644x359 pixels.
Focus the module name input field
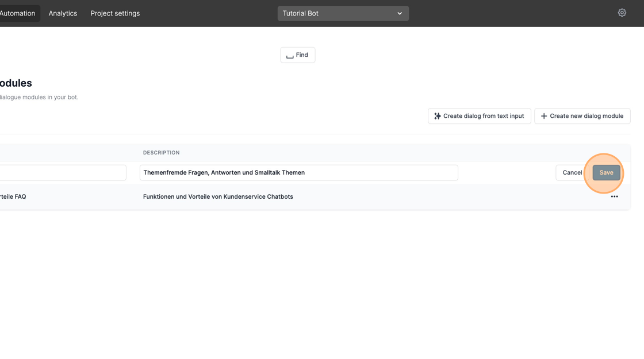pos(63,173)
